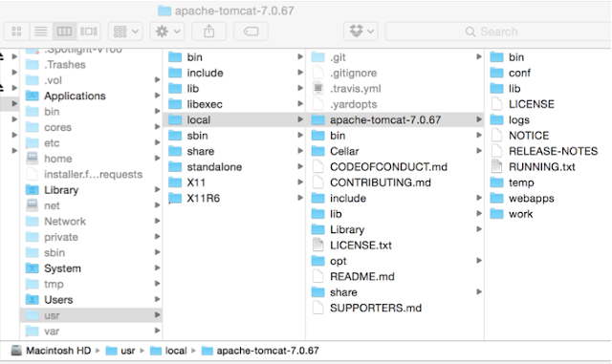Click usr in the path bar

click(120, 351)
